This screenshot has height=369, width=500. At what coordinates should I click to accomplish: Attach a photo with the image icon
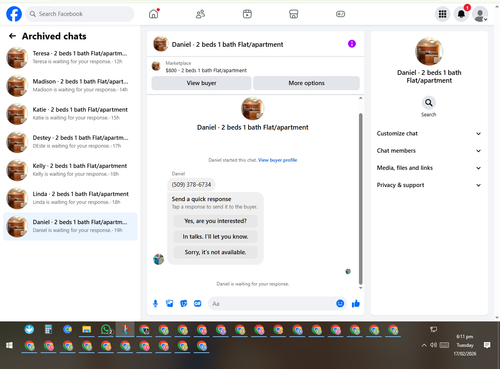coord(170,304)
